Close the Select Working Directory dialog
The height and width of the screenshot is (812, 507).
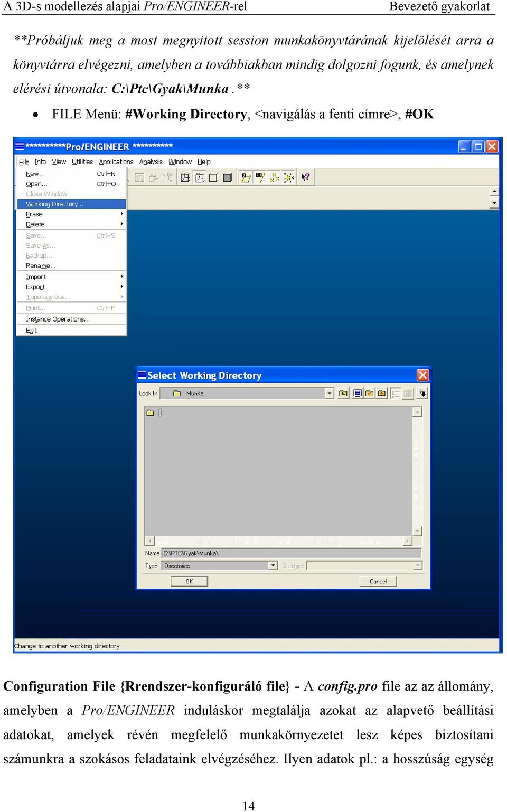423,375
